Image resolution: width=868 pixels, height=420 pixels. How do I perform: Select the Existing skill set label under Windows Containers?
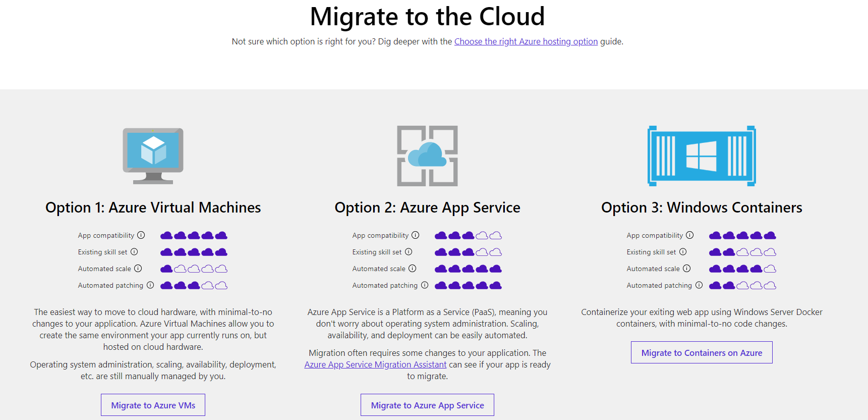[651, 252]
